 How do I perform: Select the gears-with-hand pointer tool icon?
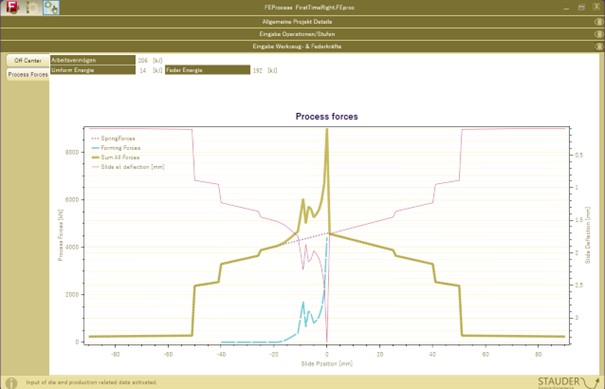(51, 8)
